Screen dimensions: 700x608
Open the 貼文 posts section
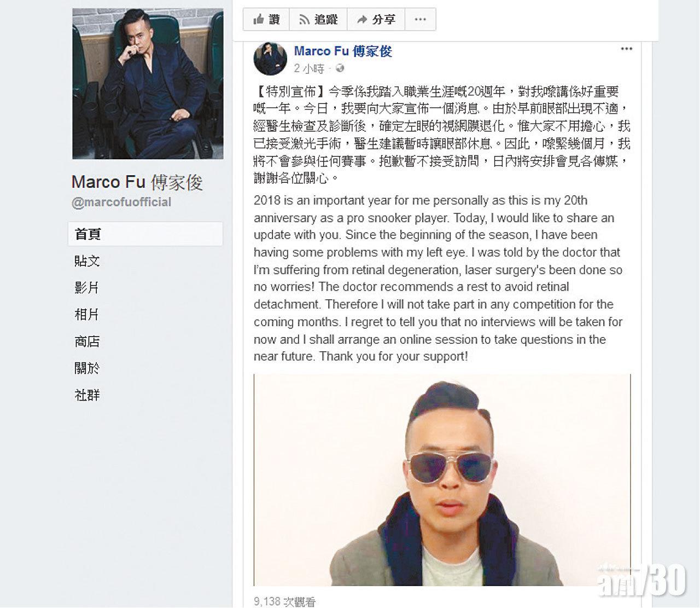coord(87,260)
